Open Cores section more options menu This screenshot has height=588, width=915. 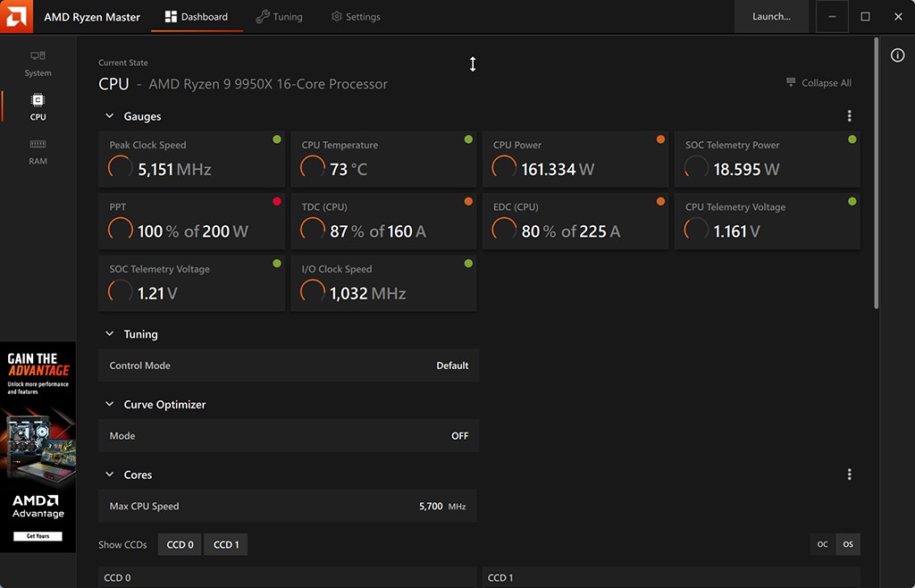point(849,475)
